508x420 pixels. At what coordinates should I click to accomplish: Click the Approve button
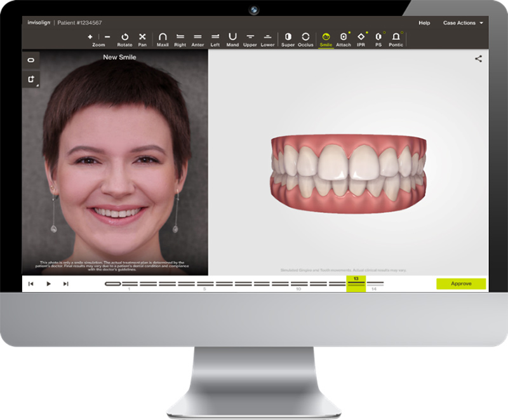pyautogui.click(x=461, y=283)
